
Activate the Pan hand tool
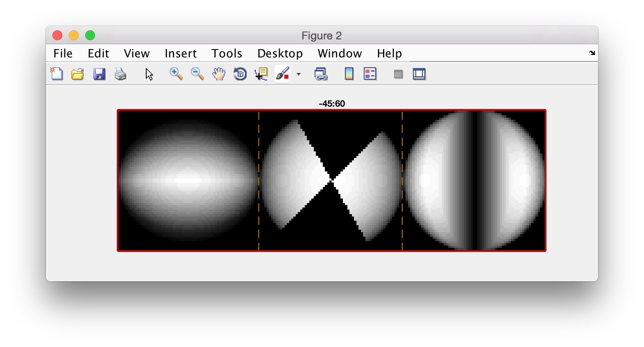(219, 74)
